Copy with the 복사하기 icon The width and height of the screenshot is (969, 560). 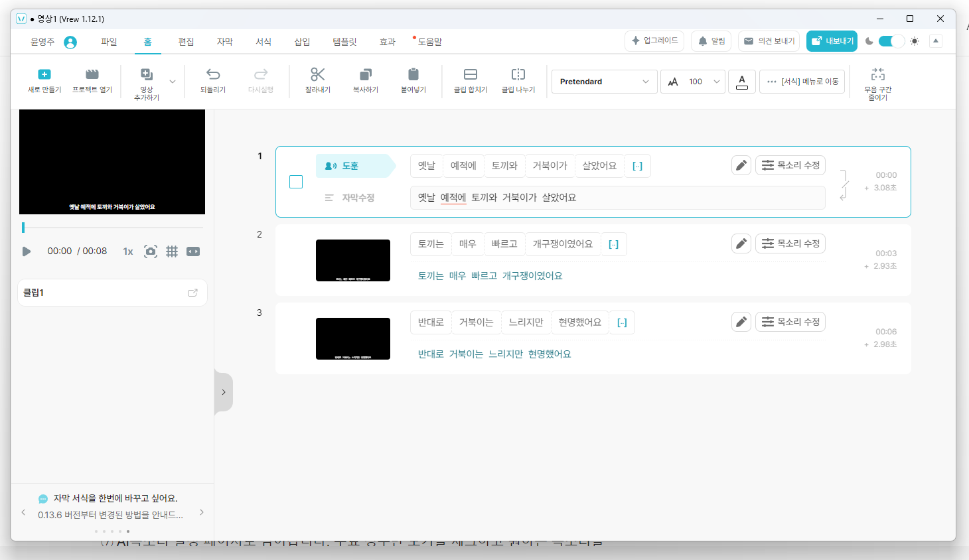click(x=366, y=74)
